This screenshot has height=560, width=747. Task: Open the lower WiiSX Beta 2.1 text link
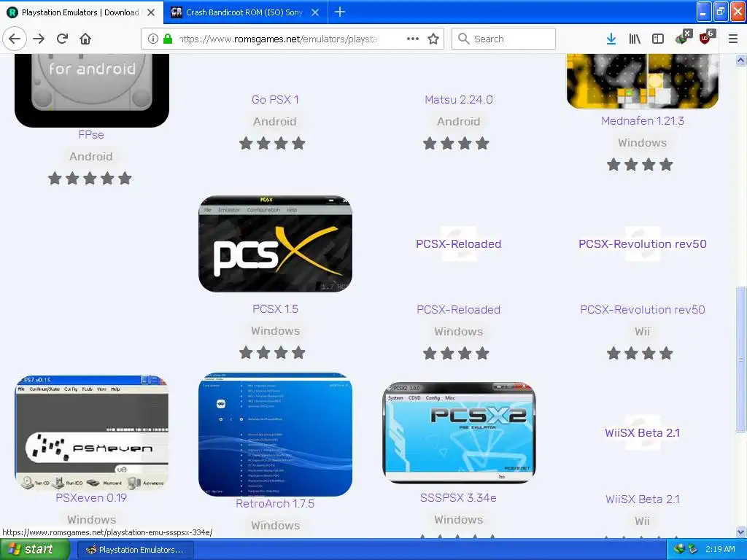[x=642, y=499]
